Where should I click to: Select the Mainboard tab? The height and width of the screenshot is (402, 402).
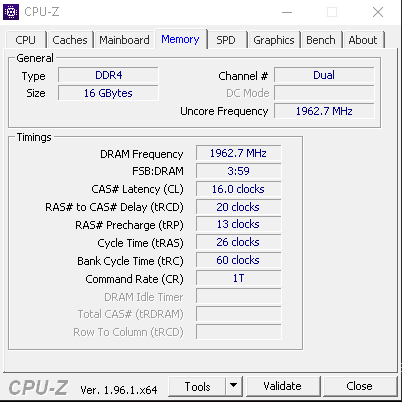tap(124, 40)
